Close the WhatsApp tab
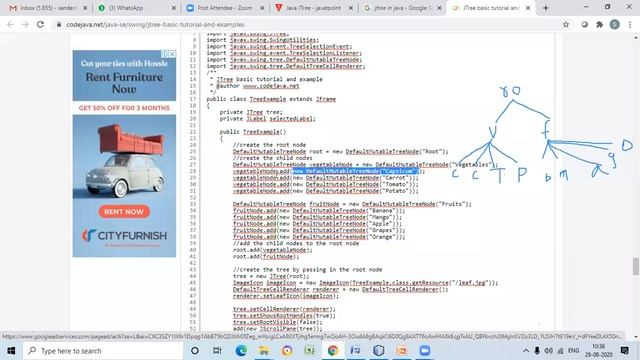The height and width of the screenshot is (360, 640). coord(173,8)
